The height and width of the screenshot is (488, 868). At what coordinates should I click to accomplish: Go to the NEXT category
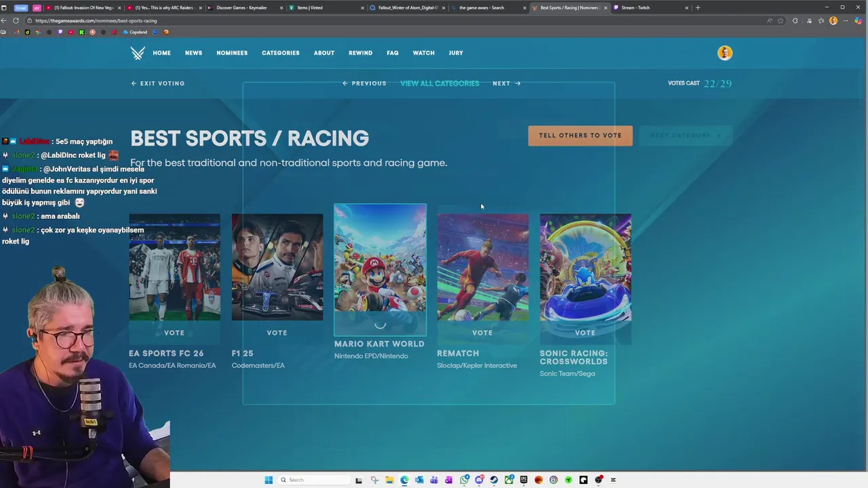pos(507,83)
